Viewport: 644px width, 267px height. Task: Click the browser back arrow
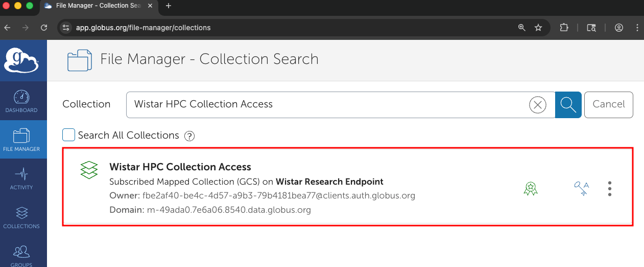pos(7,28)
